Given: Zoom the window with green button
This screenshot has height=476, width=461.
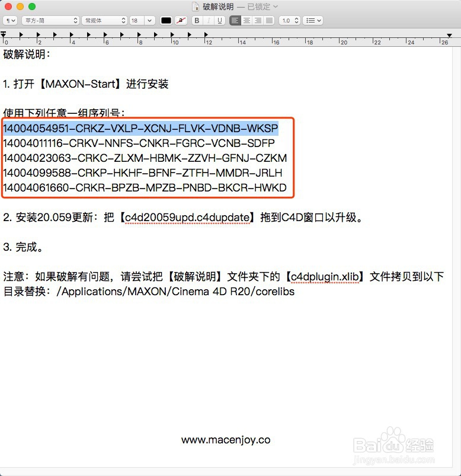Looking at the screenshot, I should pos(32,7).
